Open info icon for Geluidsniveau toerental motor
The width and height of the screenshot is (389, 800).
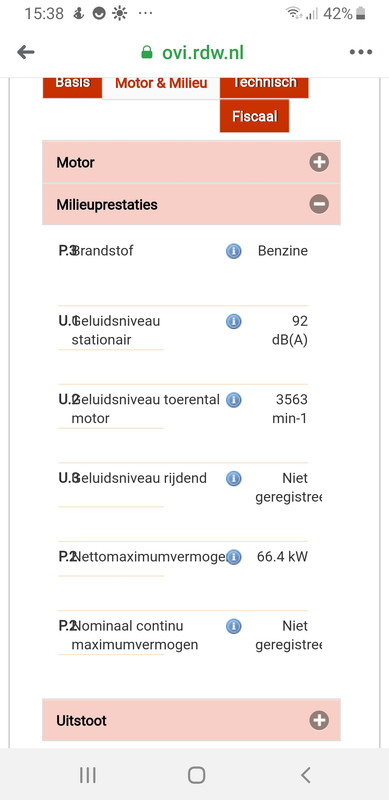pyautogui.click(x=233, y=400)
